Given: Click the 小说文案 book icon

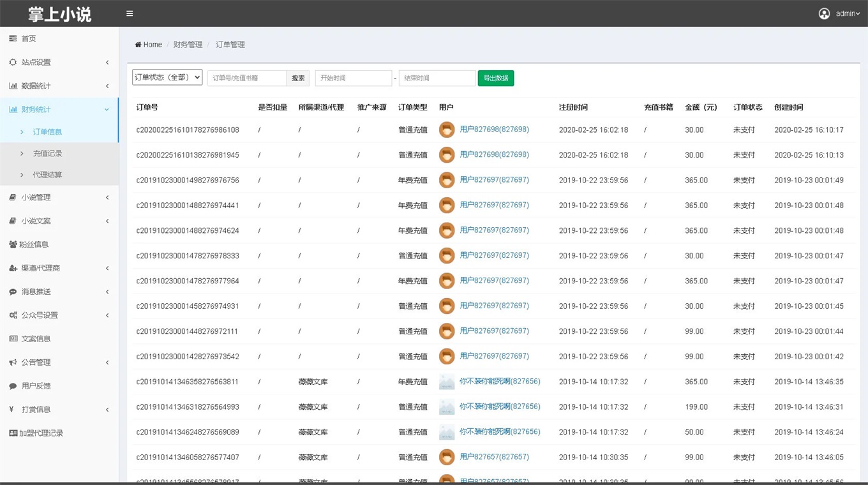Looking at the screenshot, I should coord(13,221).
